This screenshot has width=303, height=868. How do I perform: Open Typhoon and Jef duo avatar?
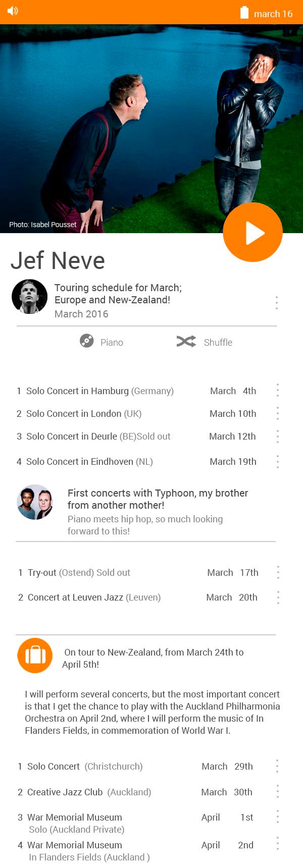pyautogui.click(x=35, y=502)
